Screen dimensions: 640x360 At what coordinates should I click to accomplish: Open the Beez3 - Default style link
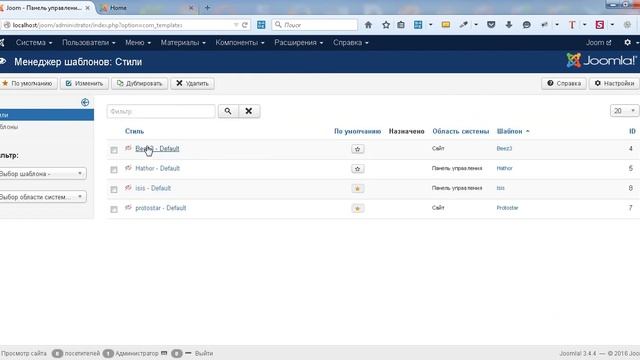157,149
